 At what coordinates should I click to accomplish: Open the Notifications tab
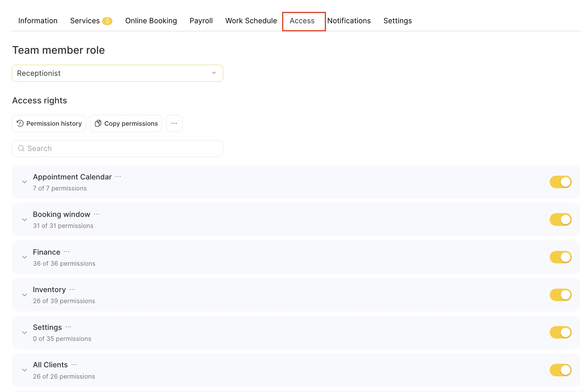point(349,21)
